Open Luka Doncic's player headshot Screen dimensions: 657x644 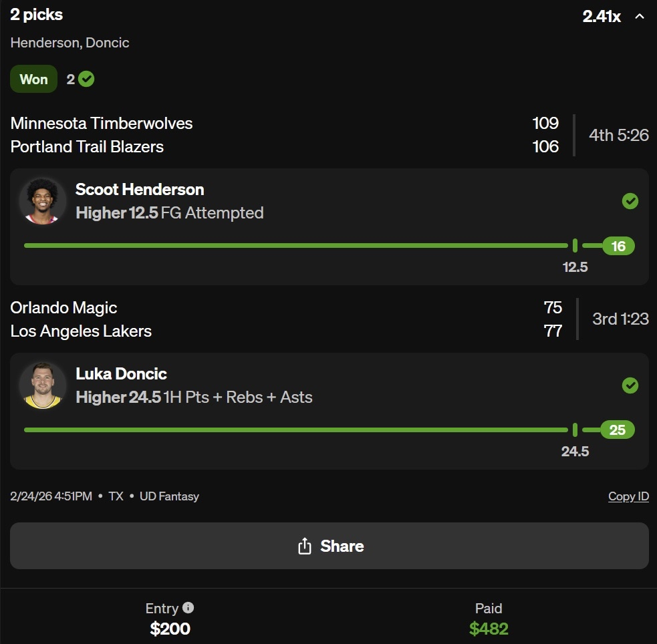(42, 385)
